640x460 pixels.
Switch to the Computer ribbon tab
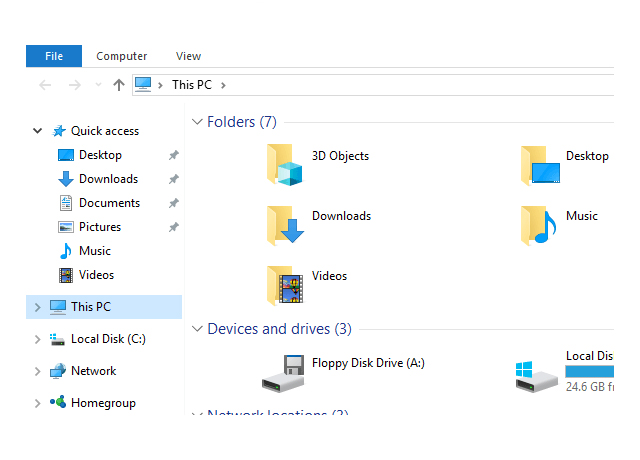121,56
